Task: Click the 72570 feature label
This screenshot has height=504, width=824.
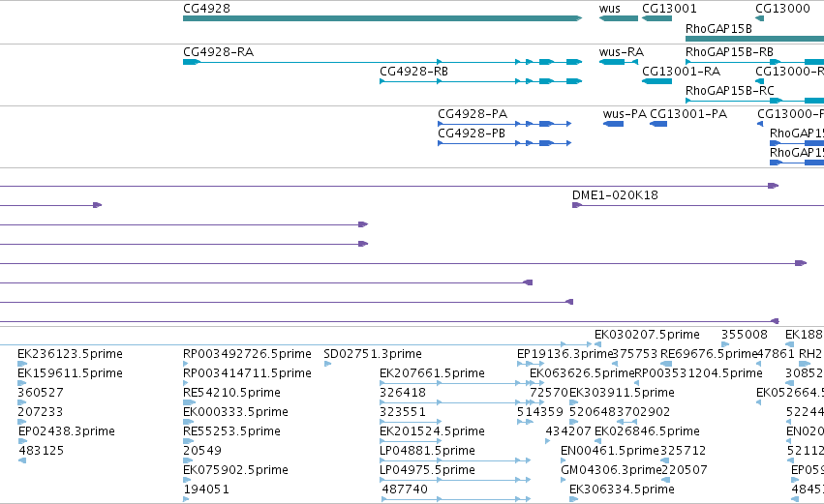Action: 549,393
